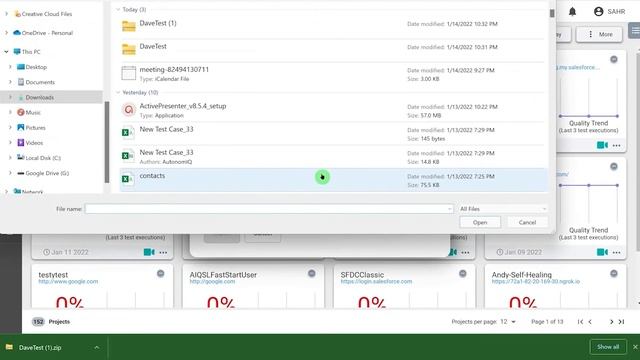Open the Andy-Self-Healing ngrok.io link
640x360 pixels.
coord(536,282)
